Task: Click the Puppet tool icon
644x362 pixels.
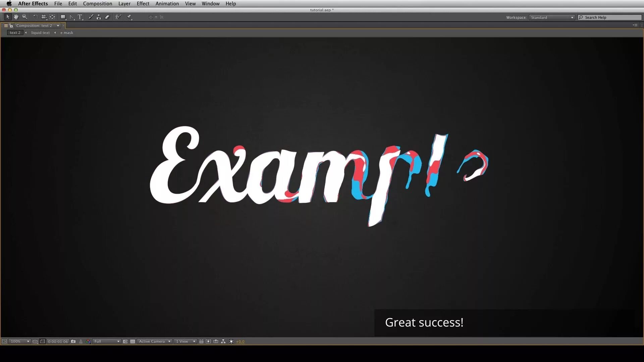Action: [118, 17]
